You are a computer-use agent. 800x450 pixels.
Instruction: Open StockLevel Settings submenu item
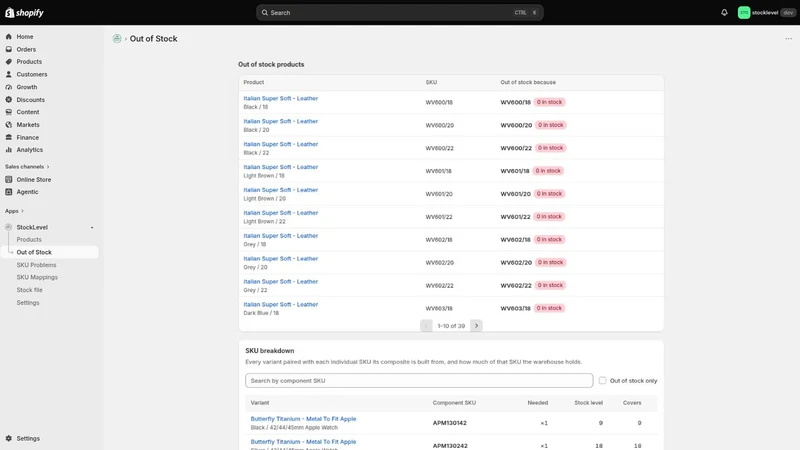(28, 303)
